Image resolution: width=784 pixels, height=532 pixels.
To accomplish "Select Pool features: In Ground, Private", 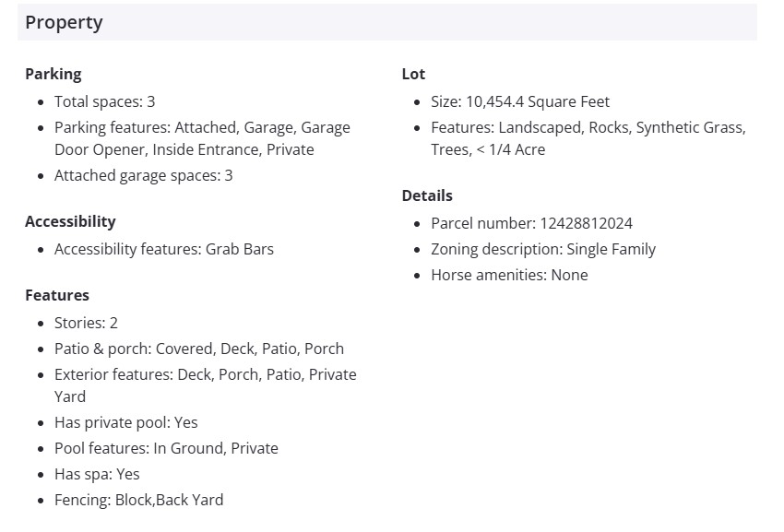I will point(166,448).
